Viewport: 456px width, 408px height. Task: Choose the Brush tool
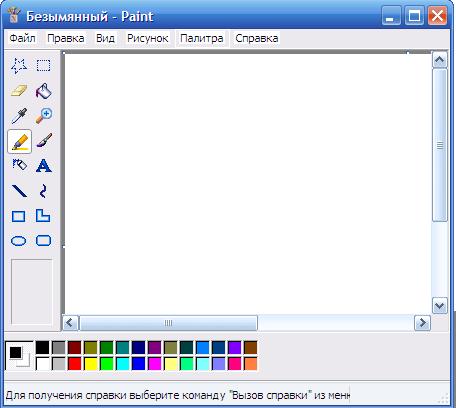click(44, 141)
